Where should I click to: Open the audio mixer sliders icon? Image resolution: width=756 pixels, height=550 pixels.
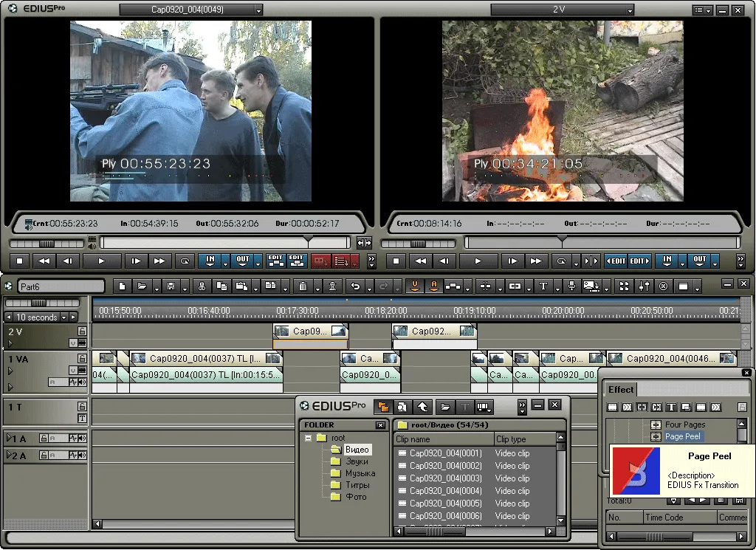644,286
